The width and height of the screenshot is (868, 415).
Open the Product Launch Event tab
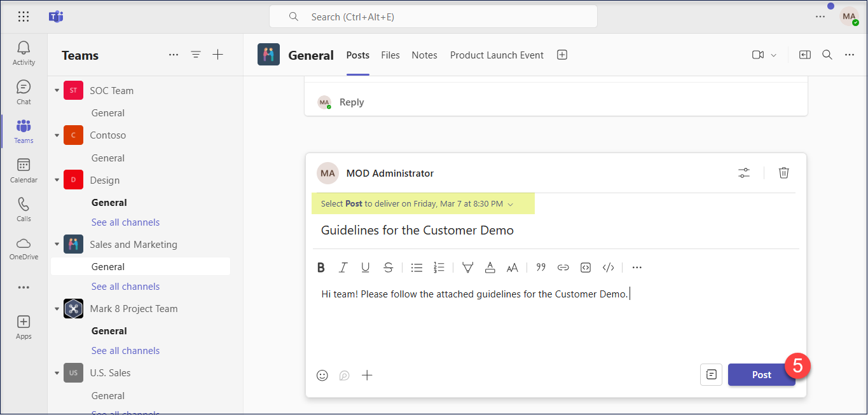coord(497,55)
